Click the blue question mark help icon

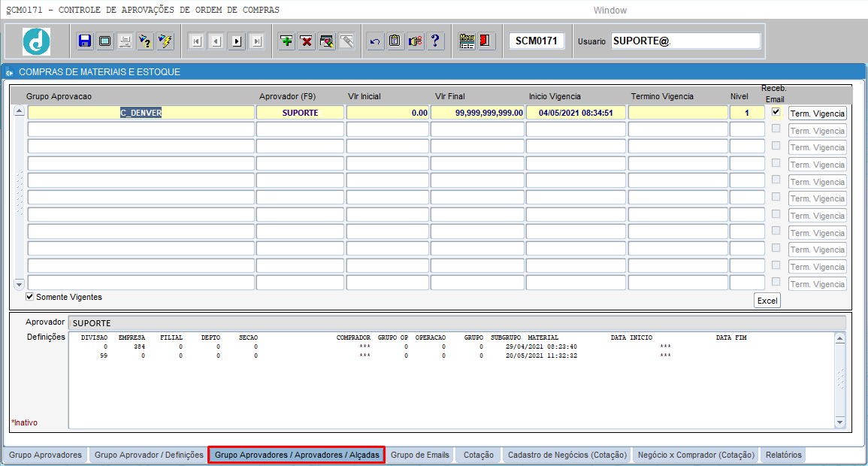435,41
